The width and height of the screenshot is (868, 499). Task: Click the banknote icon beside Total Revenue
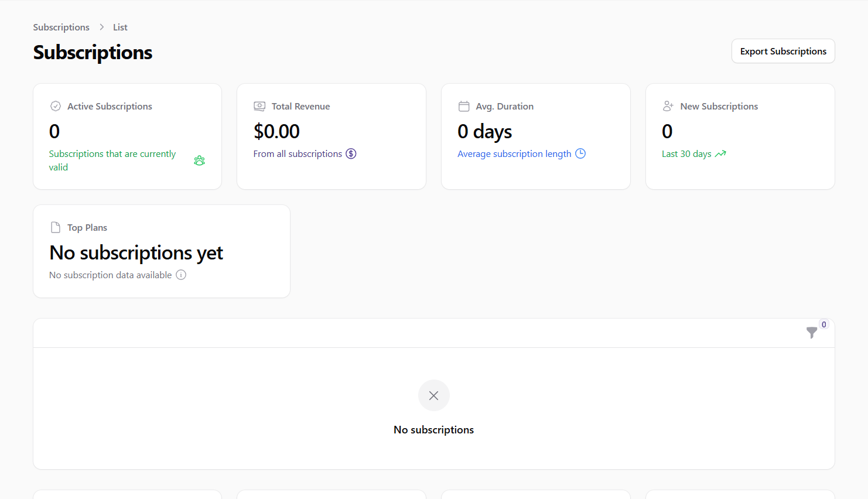tap(259, 106)
